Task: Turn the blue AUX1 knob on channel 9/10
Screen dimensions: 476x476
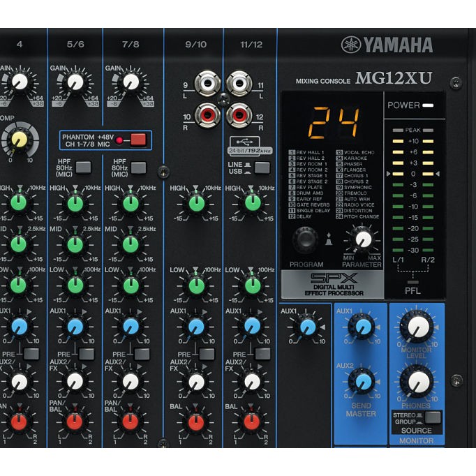Action: 196,327
